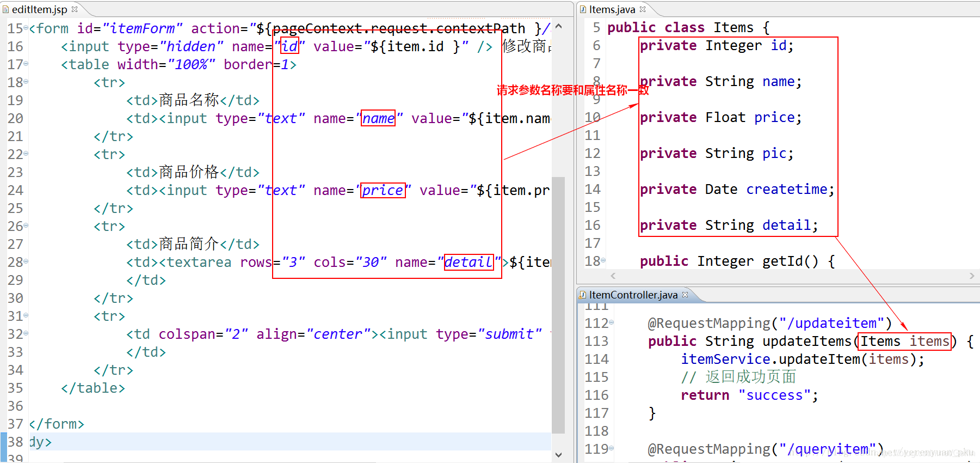Click the Java file icon on Items.java tab

coord(583,9)
